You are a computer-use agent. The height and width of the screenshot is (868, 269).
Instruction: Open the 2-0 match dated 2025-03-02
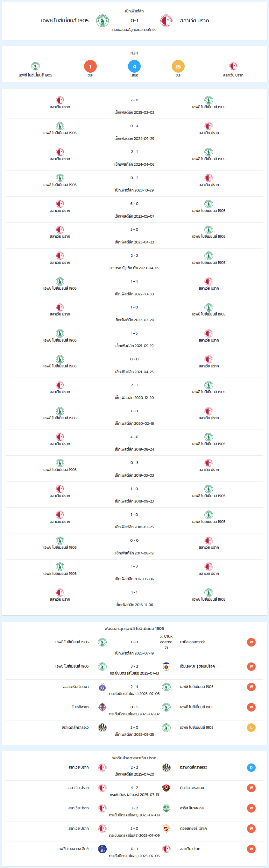[x=134, y=106]
